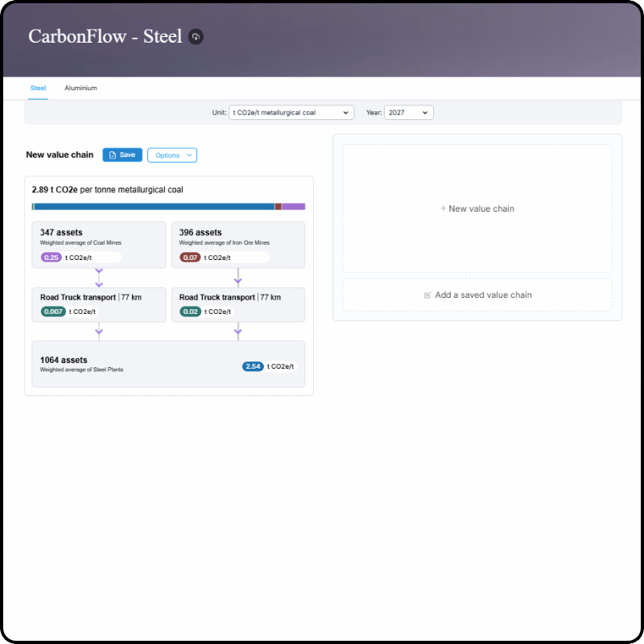Open the coal Road Truck transport card

(x=99, y=305)
